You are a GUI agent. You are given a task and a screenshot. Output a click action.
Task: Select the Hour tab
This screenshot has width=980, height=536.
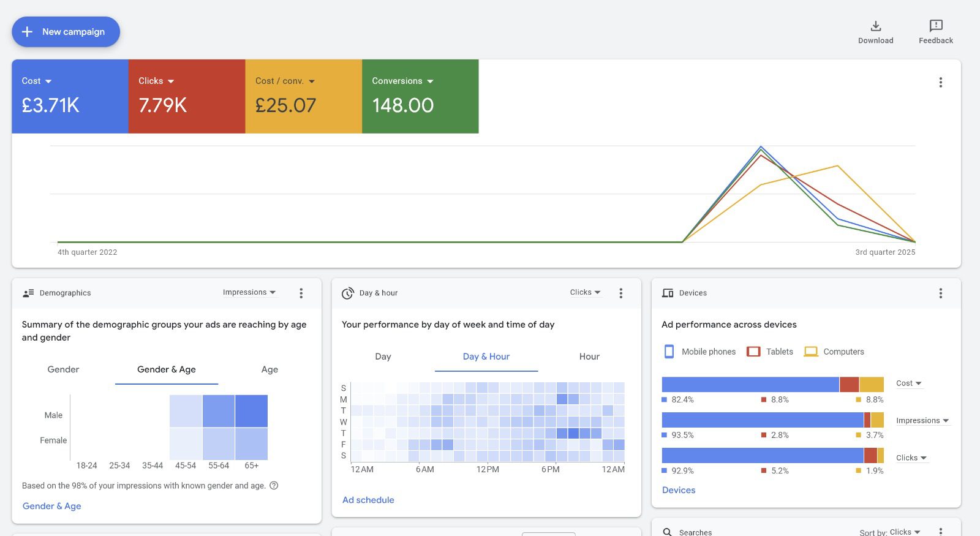pos(589,357)
